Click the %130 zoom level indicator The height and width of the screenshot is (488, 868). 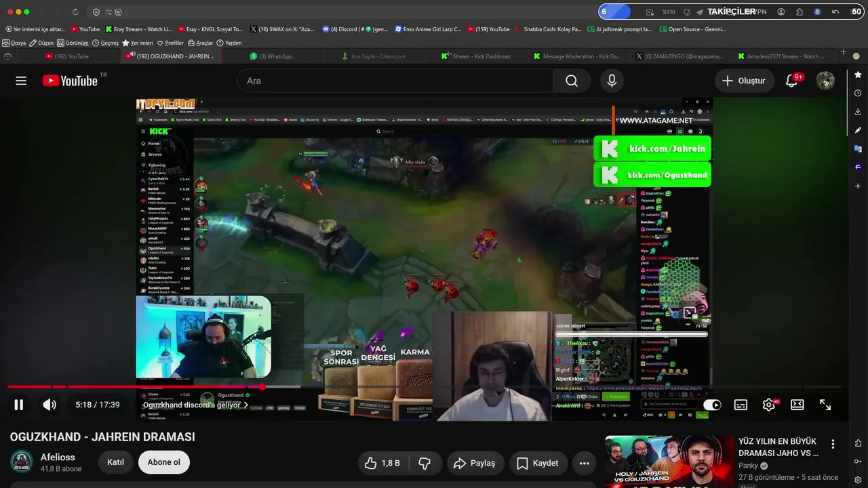[x=669, y=12]
